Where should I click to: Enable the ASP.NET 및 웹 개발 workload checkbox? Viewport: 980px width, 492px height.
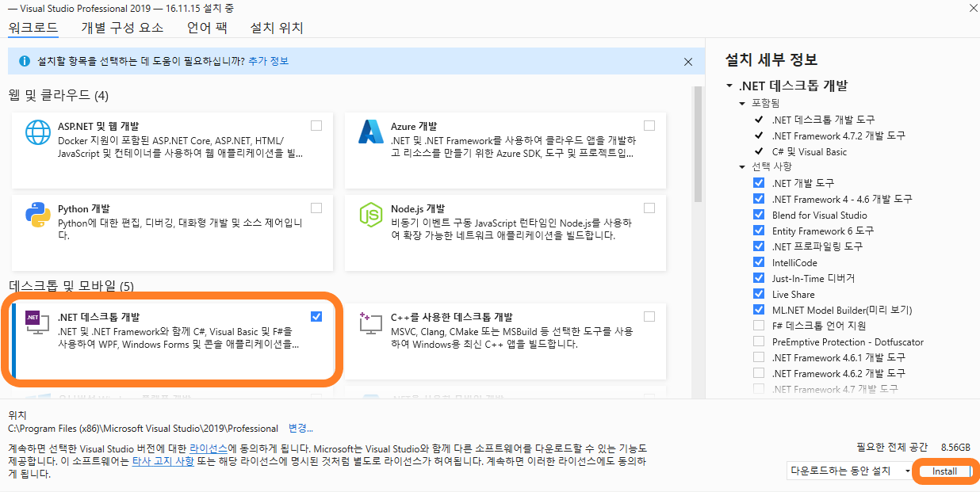click(317, 125)
